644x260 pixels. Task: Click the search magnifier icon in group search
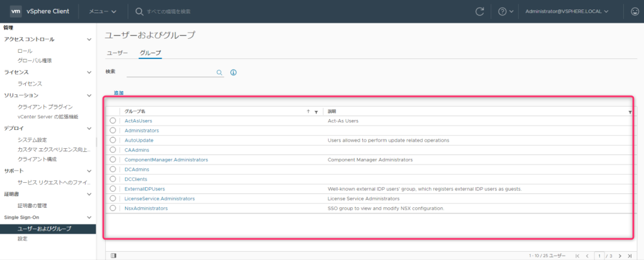(x=219, y=73)
